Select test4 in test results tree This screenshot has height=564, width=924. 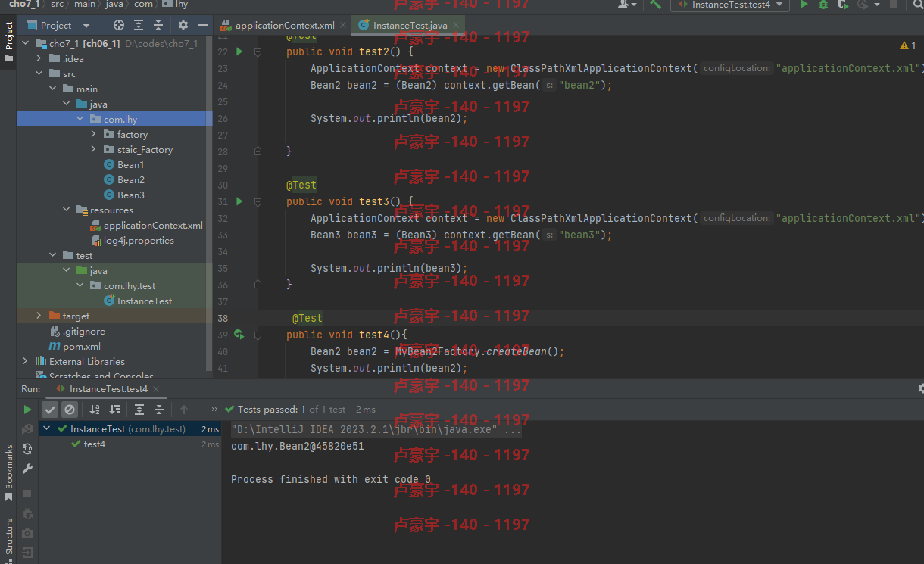click(95, 444)
